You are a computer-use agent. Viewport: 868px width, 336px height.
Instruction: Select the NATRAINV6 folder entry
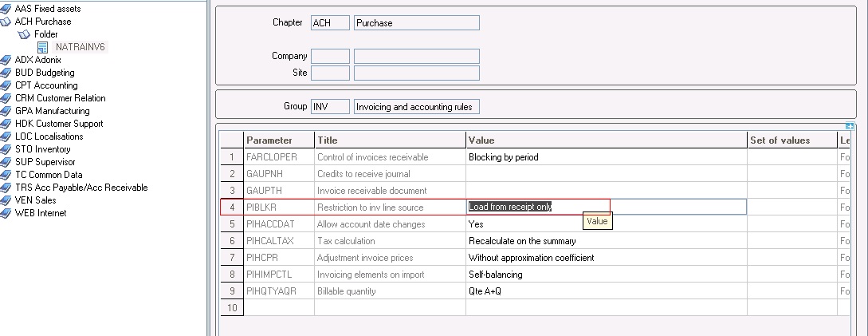pos(81,47)
